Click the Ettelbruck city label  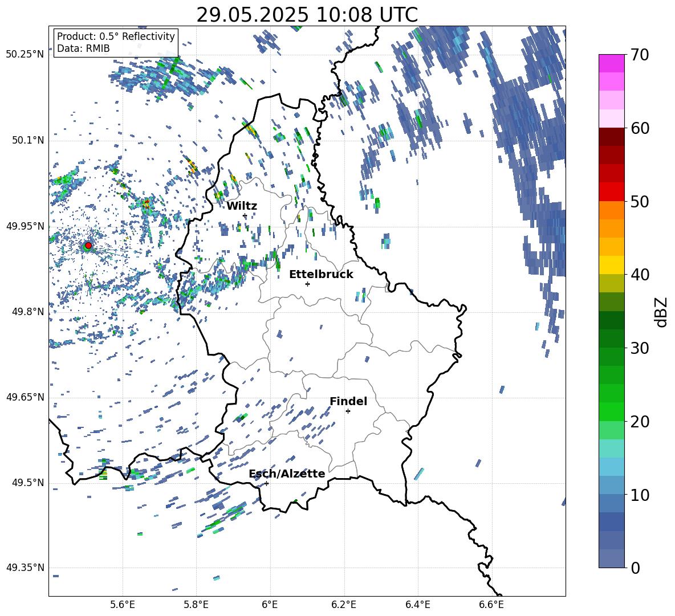click(x=321, y=275)
